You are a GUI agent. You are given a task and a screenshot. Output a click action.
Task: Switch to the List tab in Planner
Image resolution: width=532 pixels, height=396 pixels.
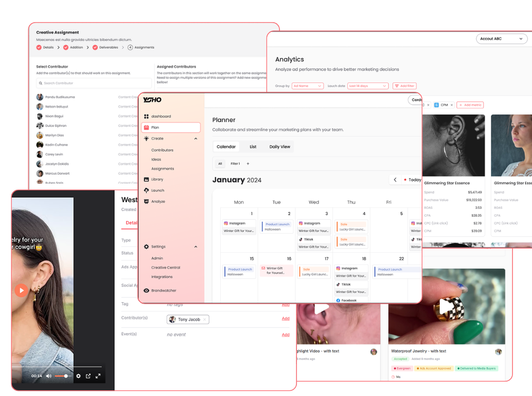(x=253, y=146)
